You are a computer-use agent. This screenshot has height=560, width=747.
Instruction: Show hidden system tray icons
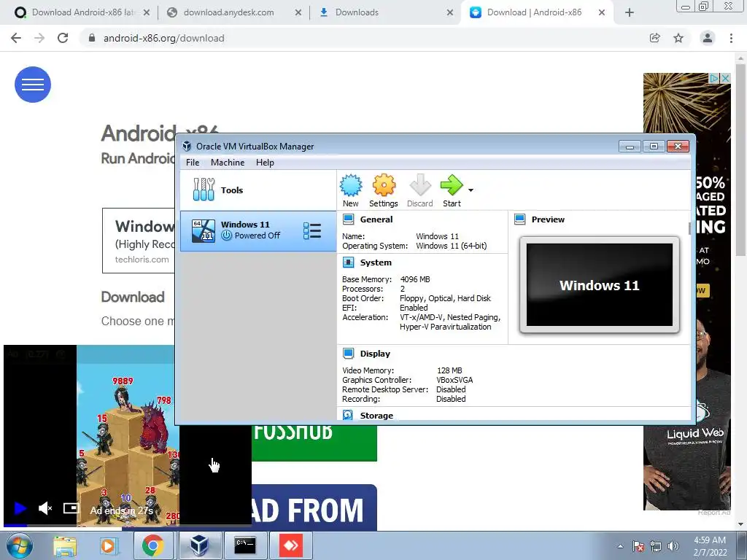coord(620,546)
